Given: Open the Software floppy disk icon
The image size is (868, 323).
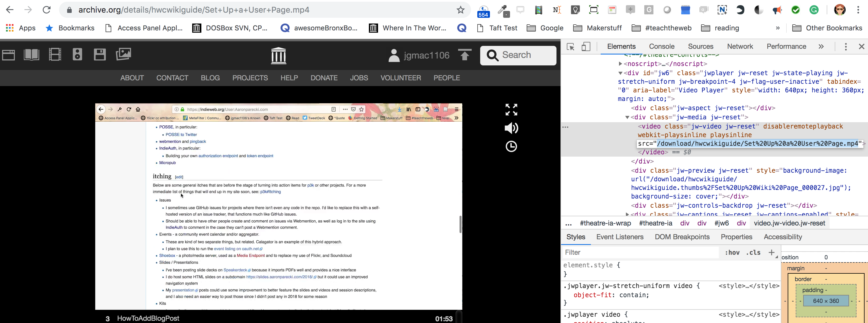Looking at the screenshot, I should 100,55.
